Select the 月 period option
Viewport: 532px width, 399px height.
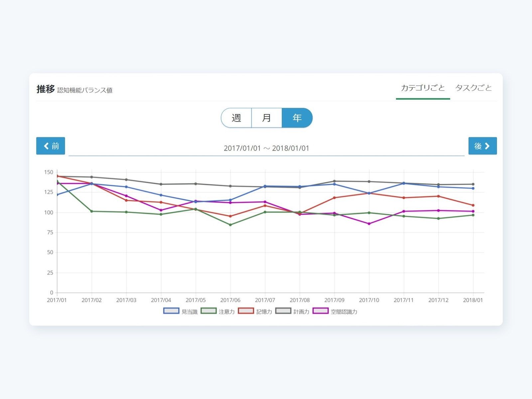pyautogui.click(x=267, y=118)
